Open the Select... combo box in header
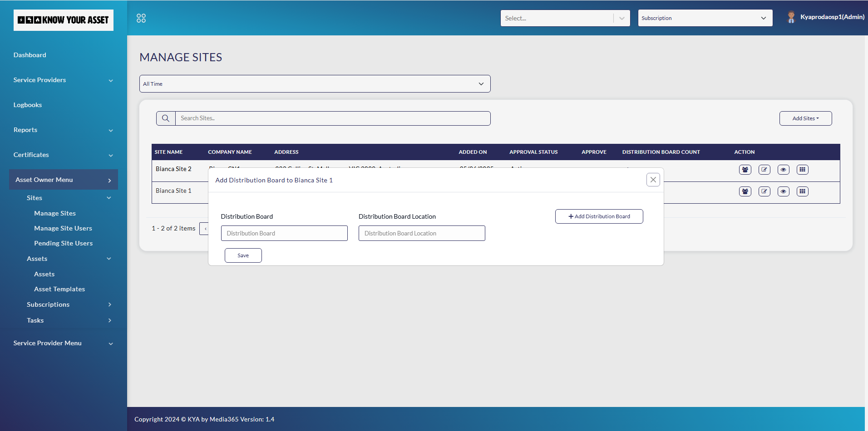Screen dimensions: 868x431 (x=565, y=18)
